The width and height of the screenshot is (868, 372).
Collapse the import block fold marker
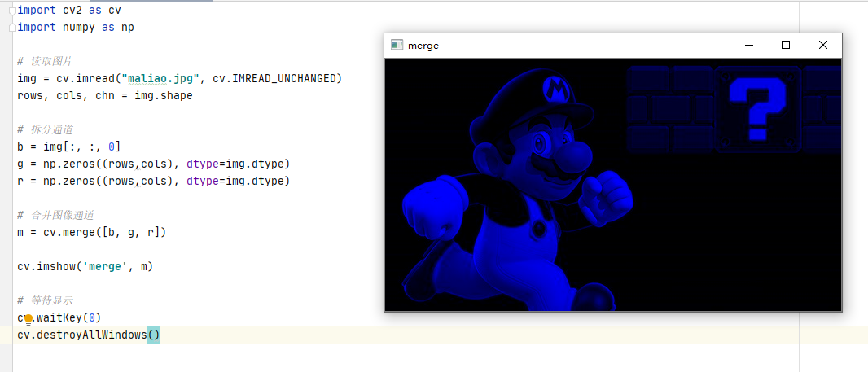coord(13,10)
